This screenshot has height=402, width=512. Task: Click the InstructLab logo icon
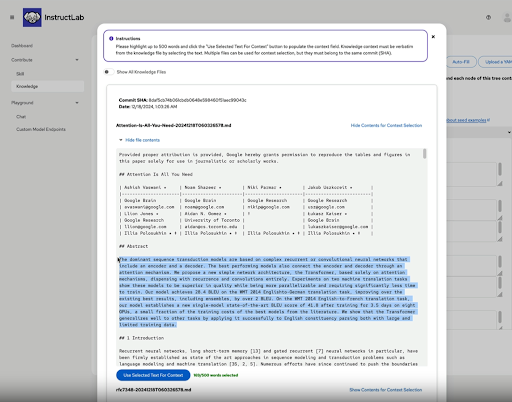click(32, 17)
